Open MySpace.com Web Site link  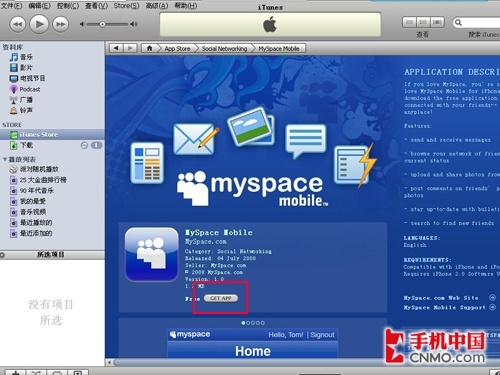point(441,298)
